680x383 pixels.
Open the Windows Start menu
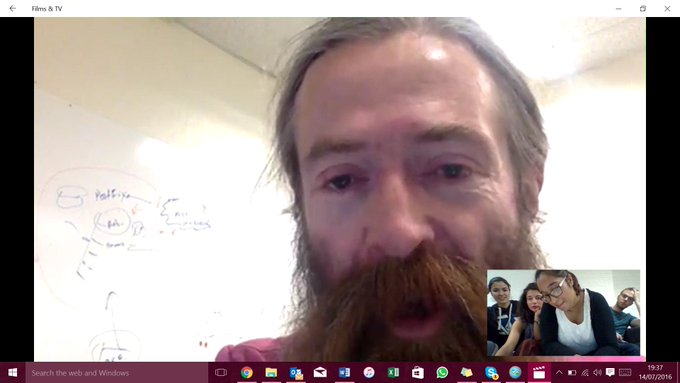13,373
